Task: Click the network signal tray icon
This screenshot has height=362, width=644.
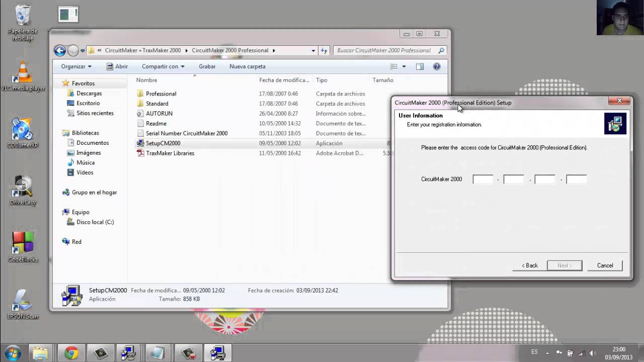Action: pos(581,353)
